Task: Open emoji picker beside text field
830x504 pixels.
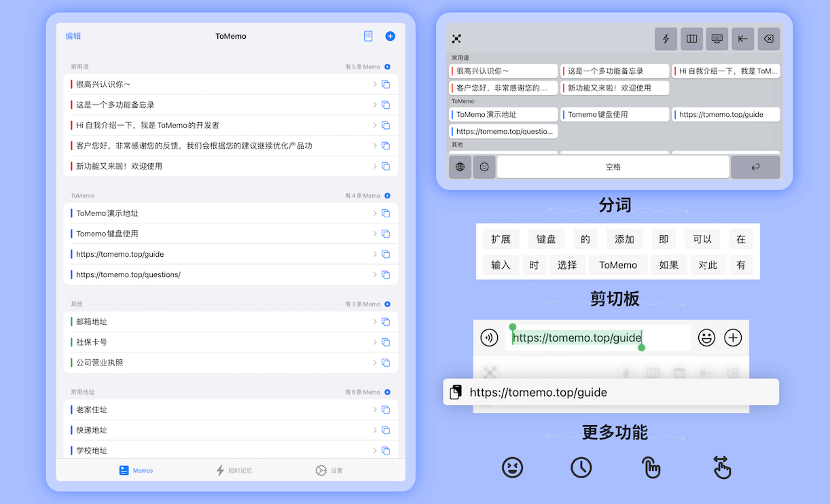Action: pos(706,338)
